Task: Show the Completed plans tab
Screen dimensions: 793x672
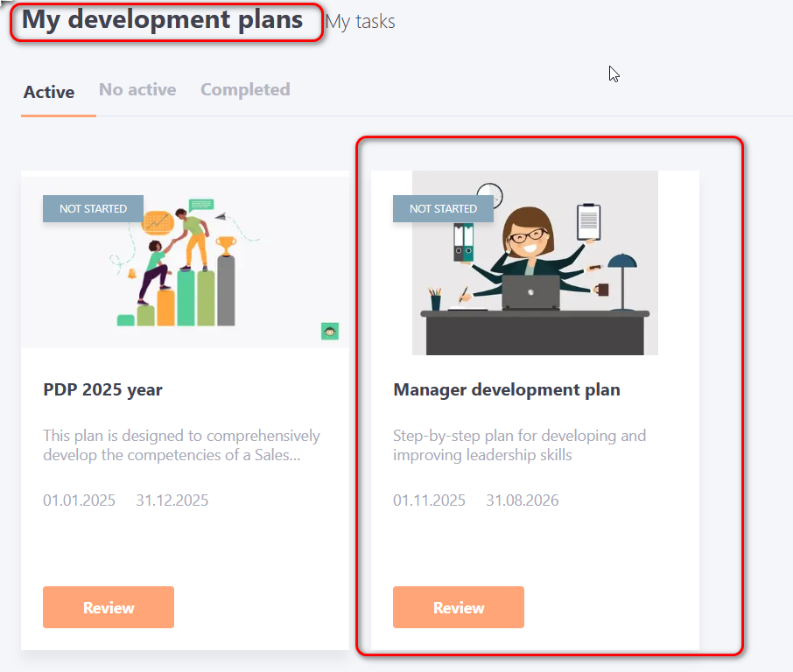Action: [x=245, y=90]
